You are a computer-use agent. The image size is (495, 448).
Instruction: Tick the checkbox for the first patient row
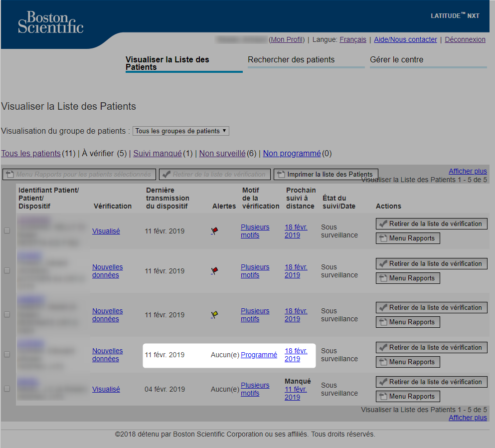point(7,230)
